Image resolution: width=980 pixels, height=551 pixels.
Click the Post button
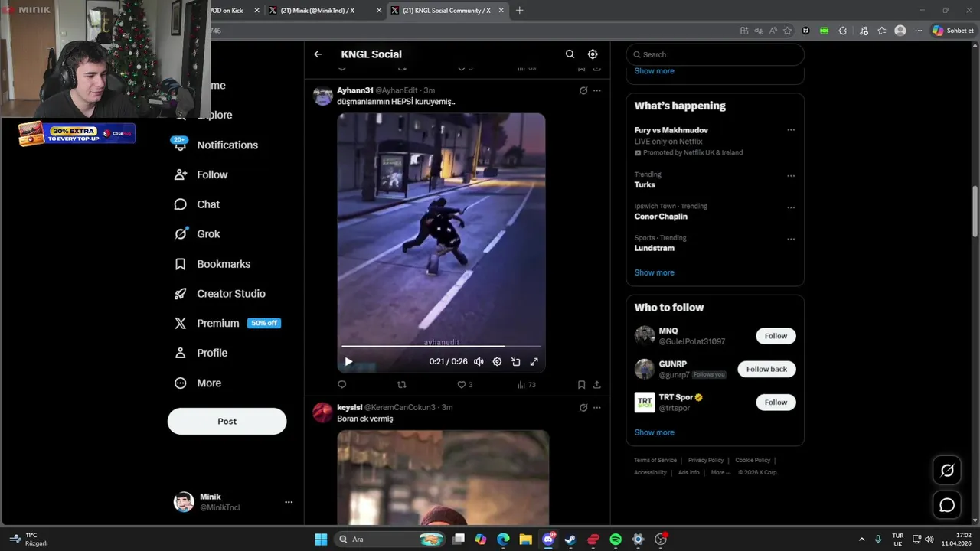coord(227,422)
